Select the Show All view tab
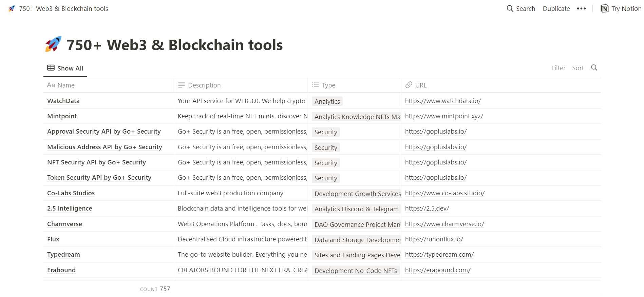This screenshot has height=297, width=644. [65, 68]
